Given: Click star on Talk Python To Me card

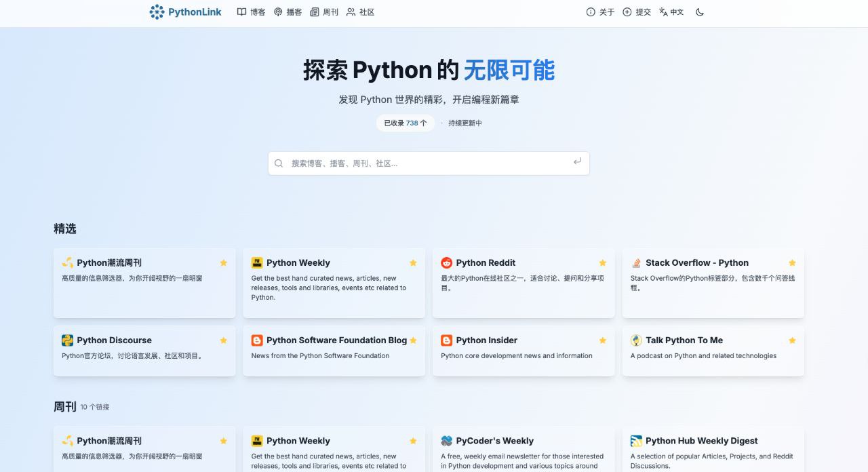Looking at the screenshot, I should click(x=792, y=340).
